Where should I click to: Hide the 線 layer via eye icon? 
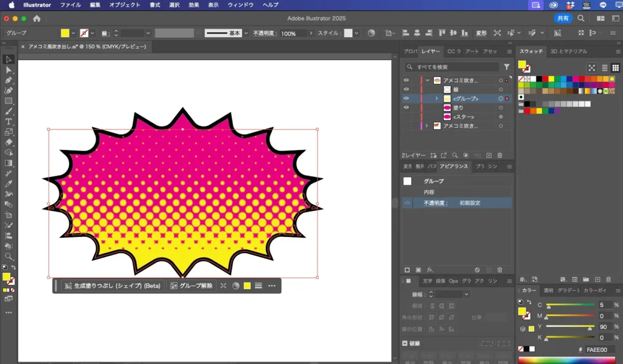pos(406,89)
